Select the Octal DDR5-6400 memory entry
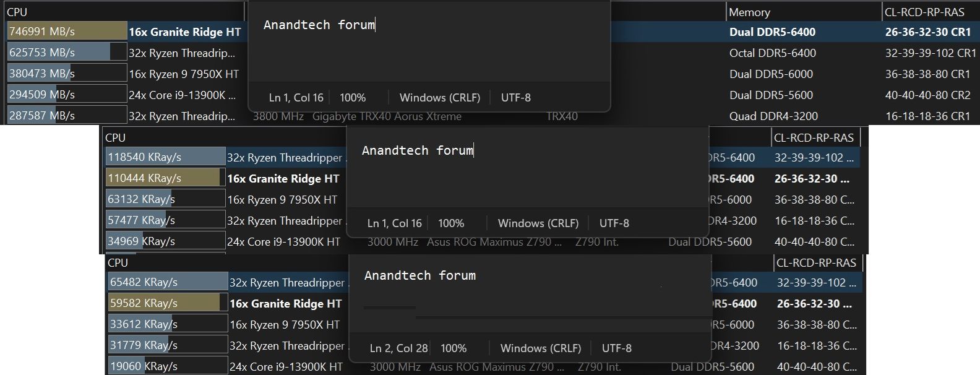The image size is (980, 375). pos(772,53)
